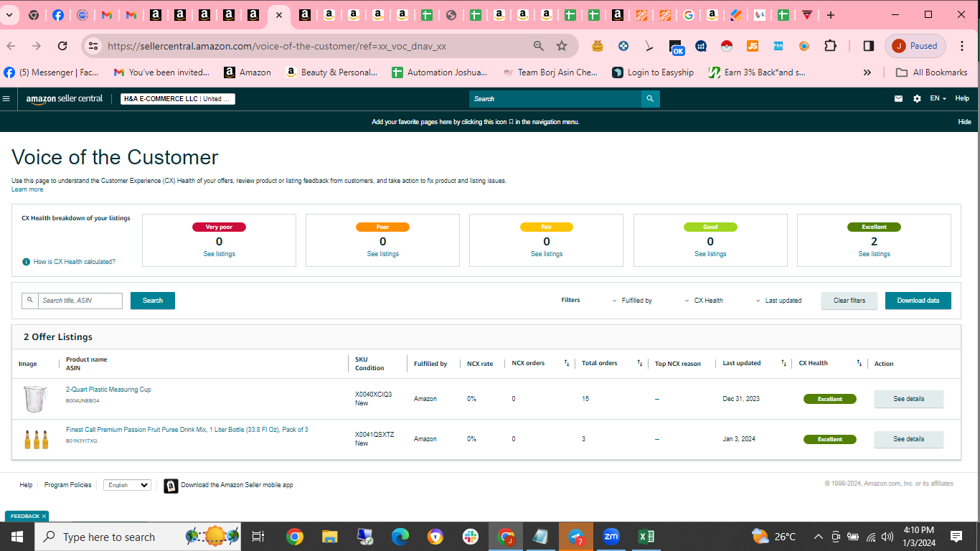Click the zoom magnifier in address bar
Screen dimensions: 980x551
tap(538, 46)
